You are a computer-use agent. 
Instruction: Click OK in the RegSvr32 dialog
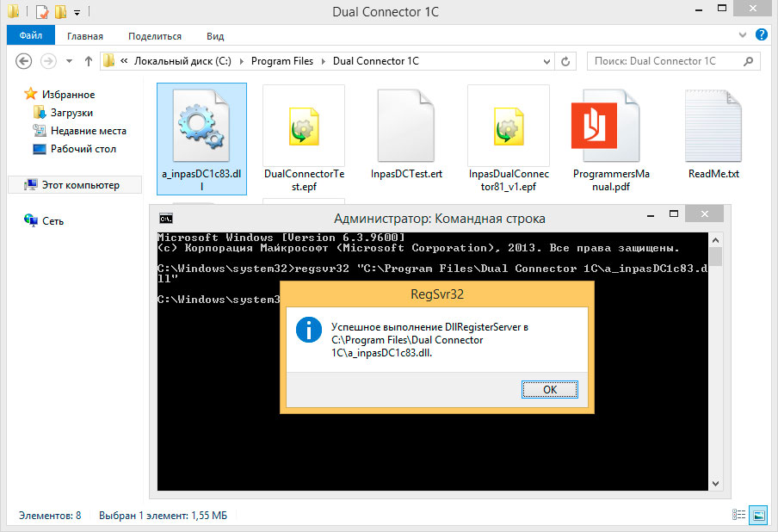pyautogui.click(x=550, y=390)
